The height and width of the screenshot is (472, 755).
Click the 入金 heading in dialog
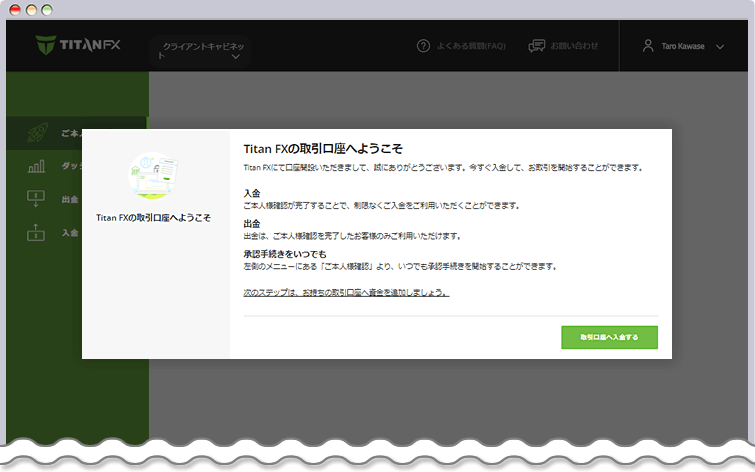[x=252, y=193]
